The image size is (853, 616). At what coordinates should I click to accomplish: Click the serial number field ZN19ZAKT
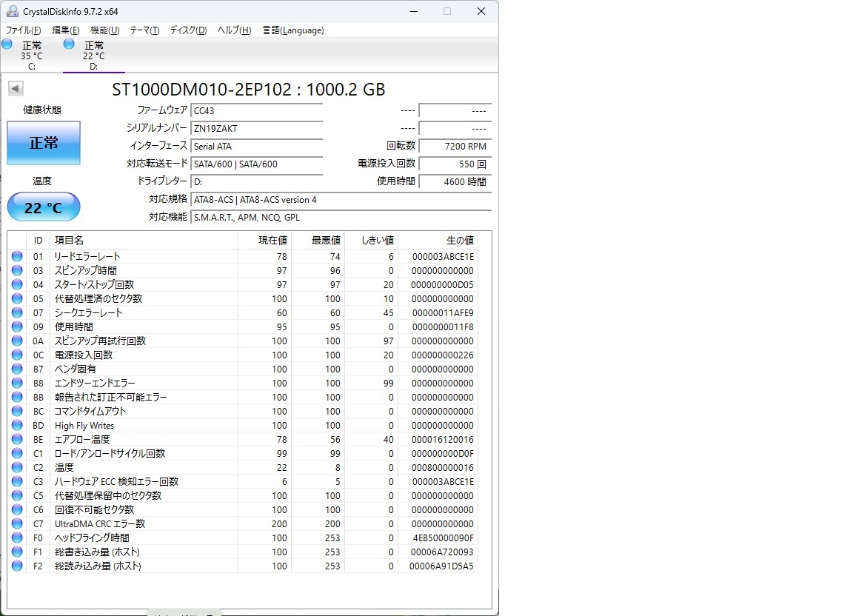[x=257, y=128]
